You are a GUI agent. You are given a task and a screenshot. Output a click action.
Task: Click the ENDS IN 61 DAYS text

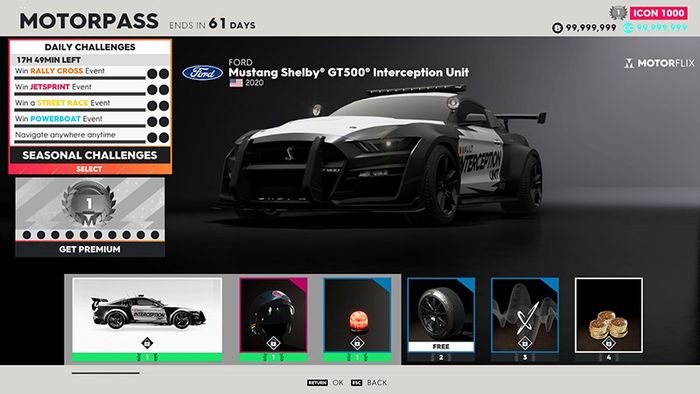point(212,24)
